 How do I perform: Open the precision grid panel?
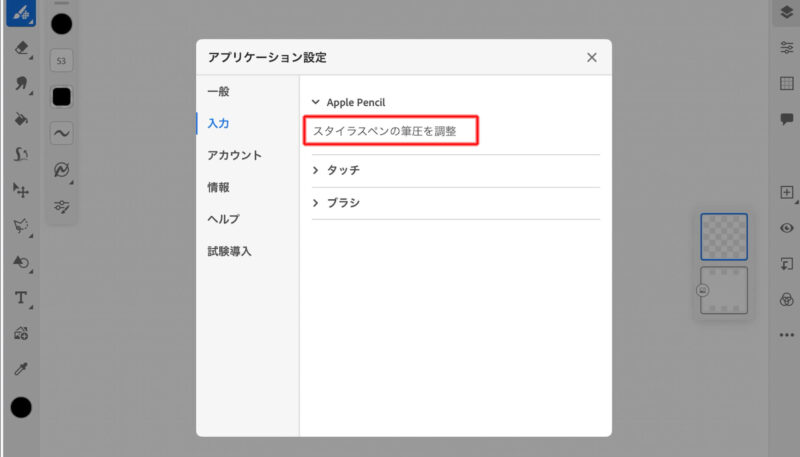tap(787, 83)
